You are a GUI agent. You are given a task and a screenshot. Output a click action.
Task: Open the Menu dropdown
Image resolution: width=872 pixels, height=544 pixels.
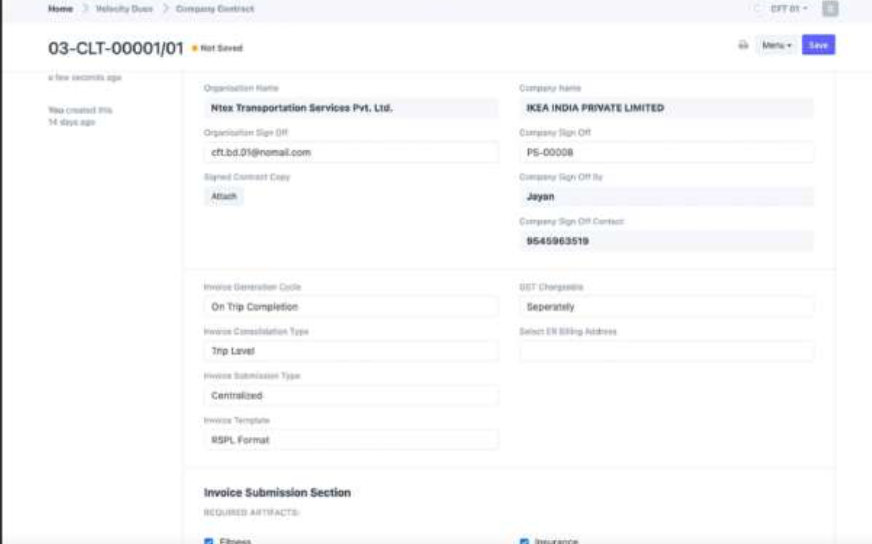click(x=776, y=45)
